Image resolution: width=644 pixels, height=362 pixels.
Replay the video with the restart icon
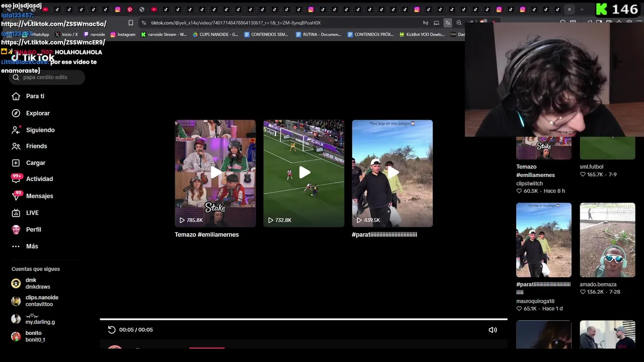[112, 330]
